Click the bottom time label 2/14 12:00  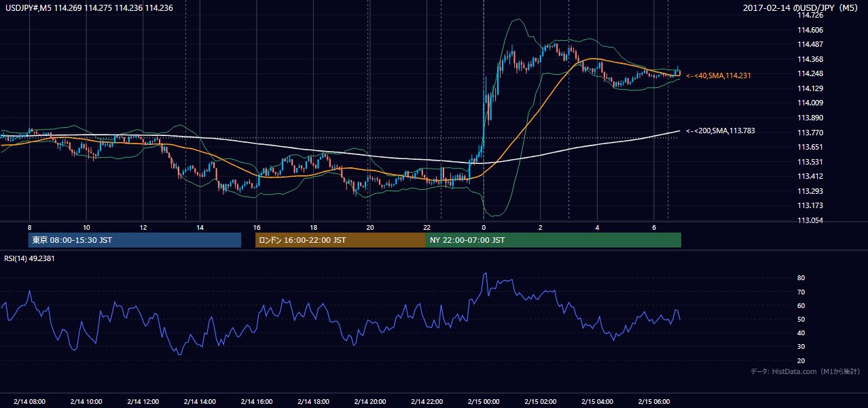[143, 401]
